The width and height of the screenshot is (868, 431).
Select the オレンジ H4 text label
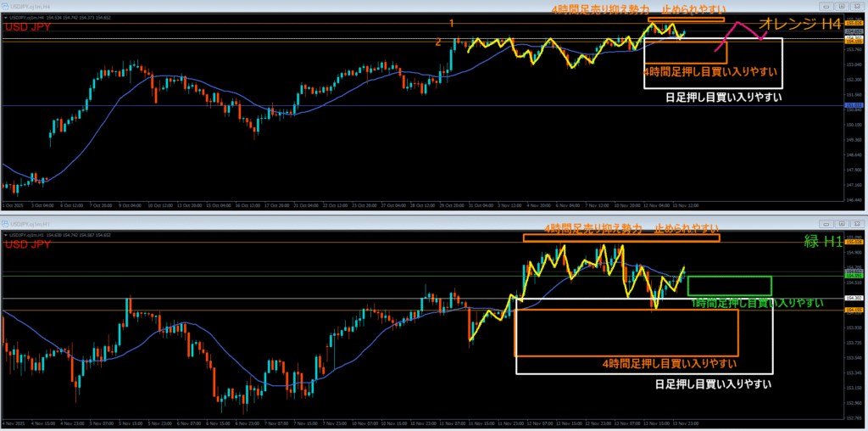click(799, 24)
